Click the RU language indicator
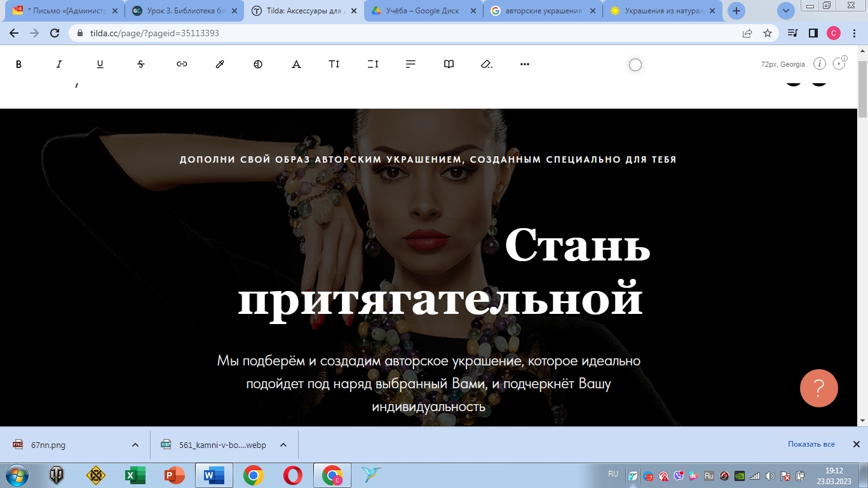Viewport: 868px width, 488px height. tap(613, 474)
